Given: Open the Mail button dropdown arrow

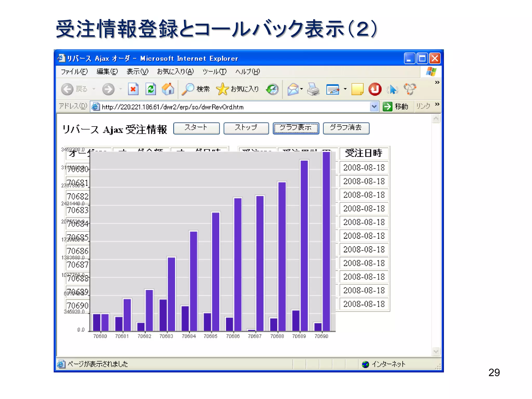Looking at the screenshot, I should (302, 89).
